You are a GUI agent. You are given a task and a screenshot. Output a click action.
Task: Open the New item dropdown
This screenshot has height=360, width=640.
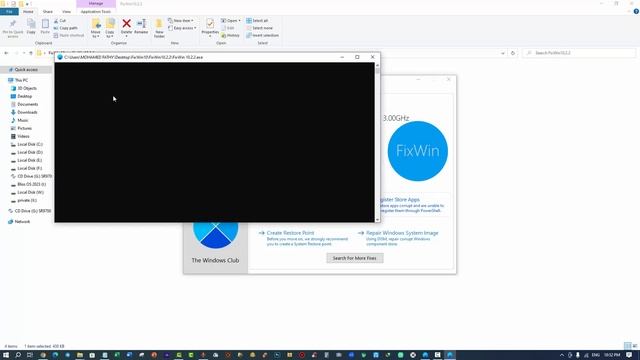(x=181, y=20)
